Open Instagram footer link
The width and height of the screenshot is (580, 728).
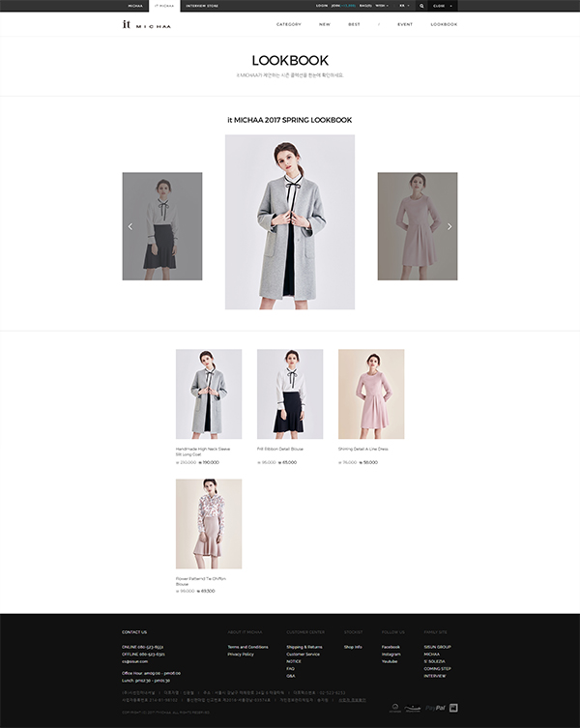[391, 655]
